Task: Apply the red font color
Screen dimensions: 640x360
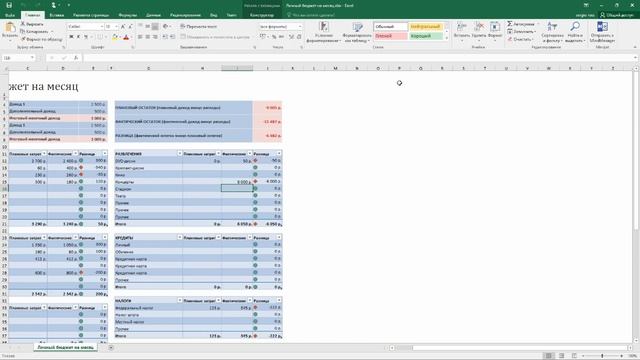Action: (126, 37)
